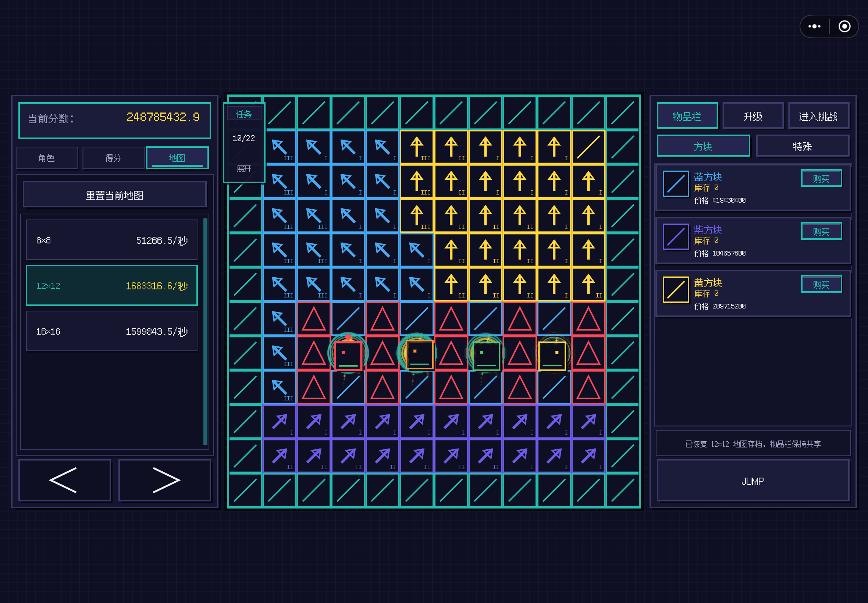Open the 升级 upgrade tab
This screenshot has height=603, width=868.
753,115
